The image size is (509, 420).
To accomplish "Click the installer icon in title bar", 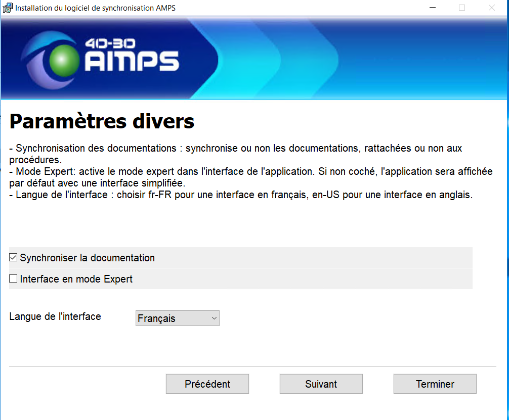I will click(x=7, y=8).
